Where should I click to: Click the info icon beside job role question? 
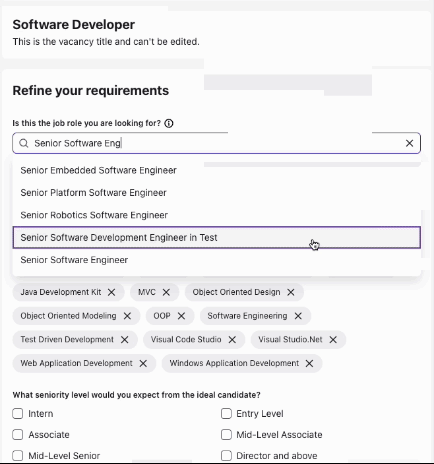[169, 123]
